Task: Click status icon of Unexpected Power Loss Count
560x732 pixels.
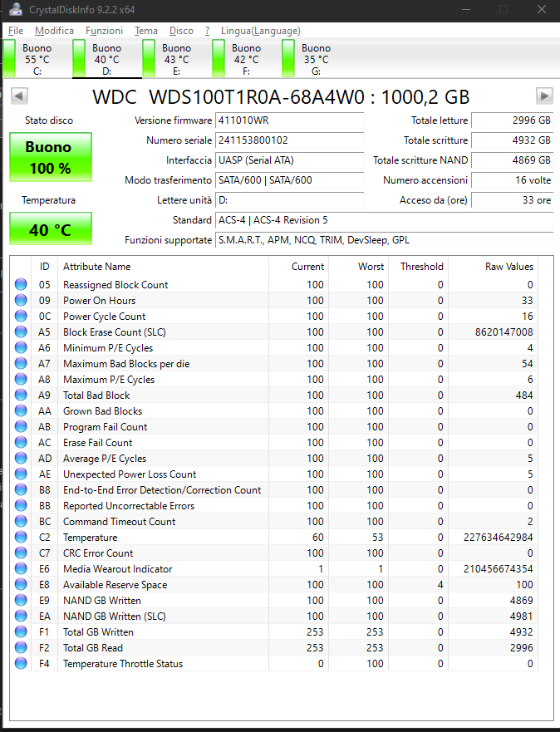Action: click(21, 474)
